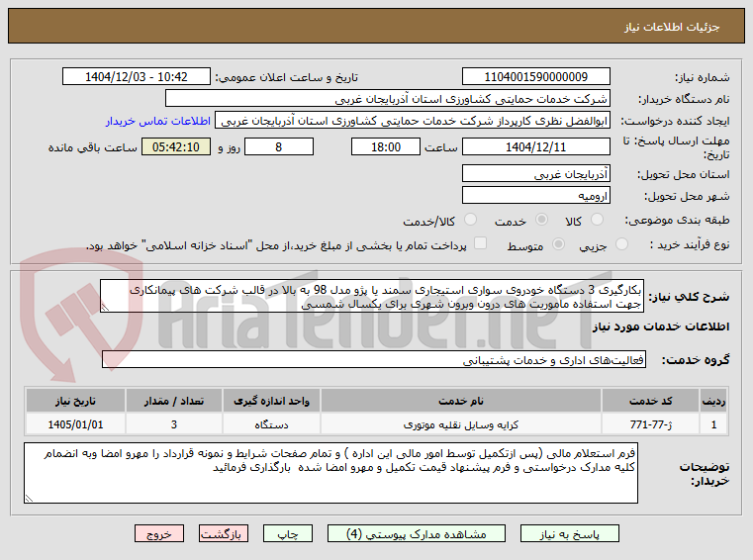
Task: Click service code cell 'ژ-77-771'
Action: (651, 424)
